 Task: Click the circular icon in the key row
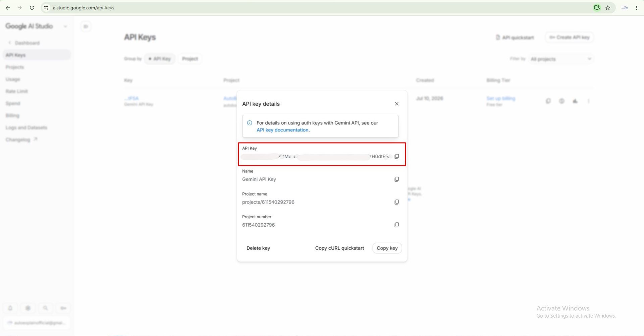(x=561, y=101)
